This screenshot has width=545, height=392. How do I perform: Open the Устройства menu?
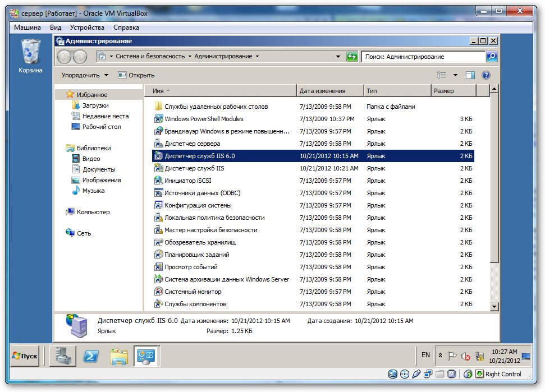(x=87, y=27)
